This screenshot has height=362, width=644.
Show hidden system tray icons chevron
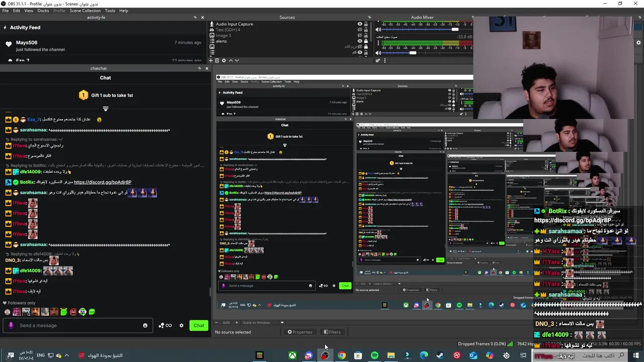coord(66,355)
